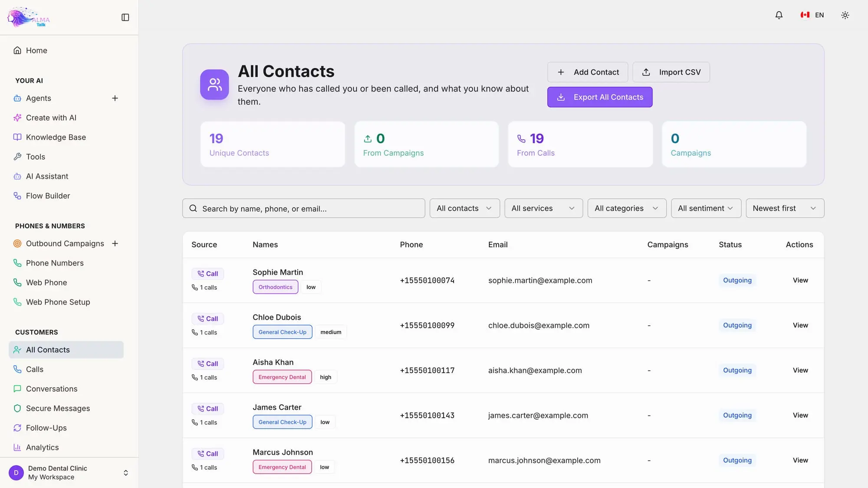The height and width of the screenshot is (488, 868).
Task: Add a new agent plus icon
Action: pyautogui.click(x=115, y=98)
